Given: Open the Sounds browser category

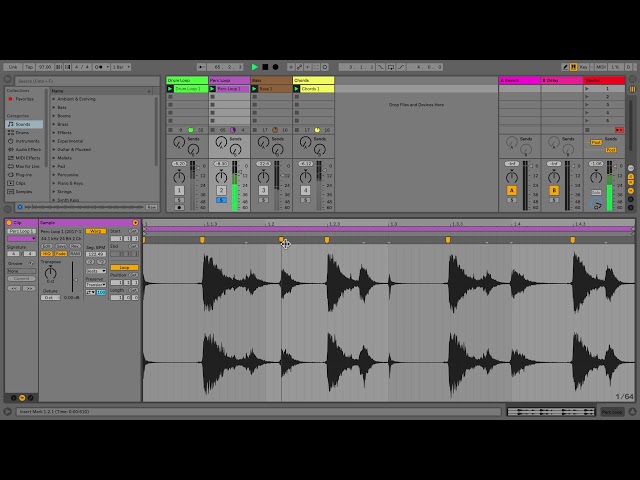Looking at the screenshot, I should (x=24, y=124).
